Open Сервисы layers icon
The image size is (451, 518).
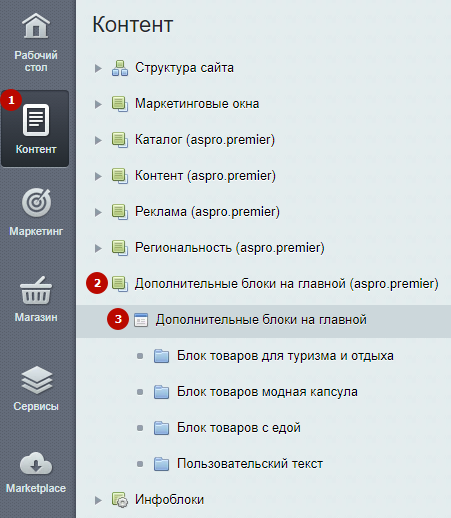[x=36, y=380]
